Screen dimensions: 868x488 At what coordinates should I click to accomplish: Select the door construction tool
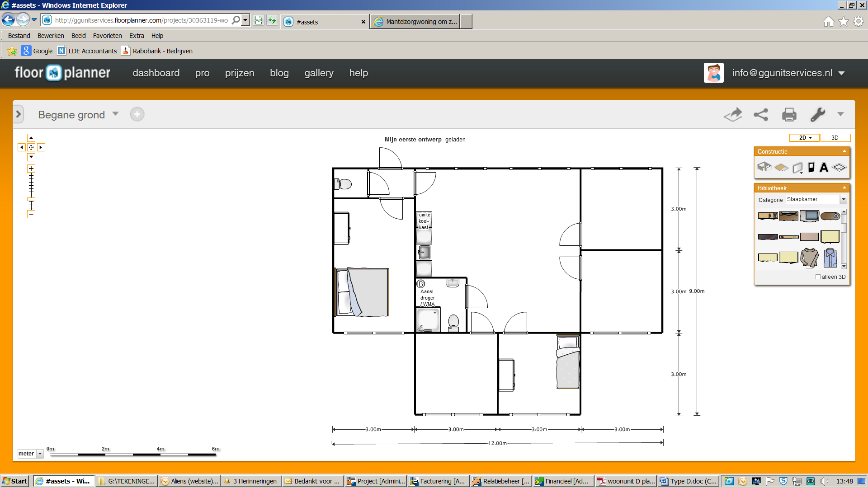pyautogui.click(x=811, y=168)
